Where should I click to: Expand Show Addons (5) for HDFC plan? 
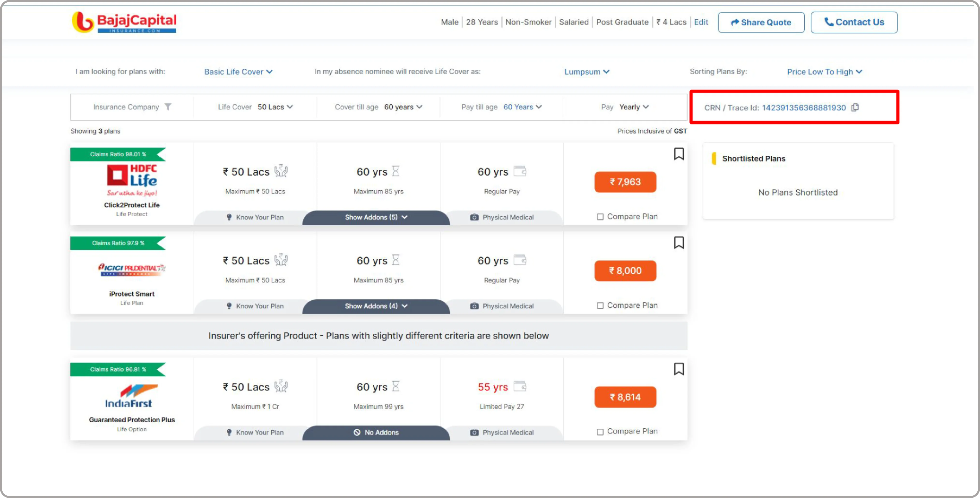coord(376,217)
